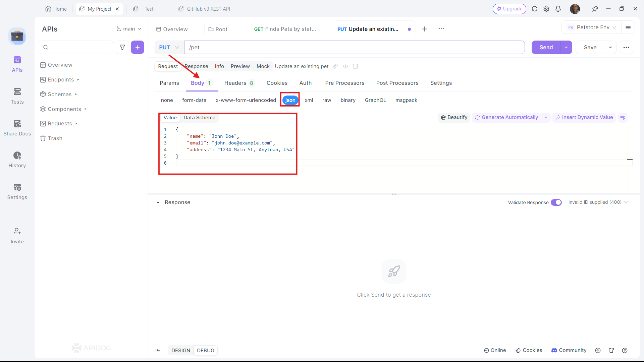644x362 pixels.
Task: Toggle online/offline mode indicator
Action: (494, 350)
